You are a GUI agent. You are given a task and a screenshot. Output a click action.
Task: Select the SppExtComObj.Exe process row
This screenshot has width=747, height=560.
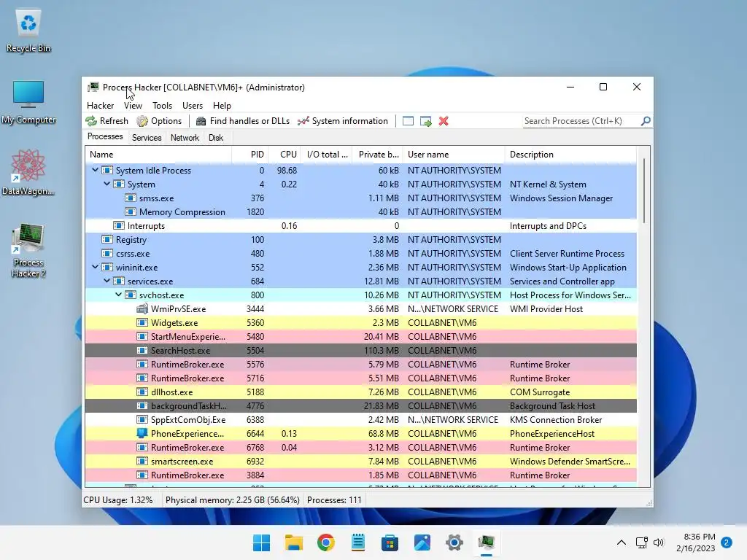pos(360,419)
